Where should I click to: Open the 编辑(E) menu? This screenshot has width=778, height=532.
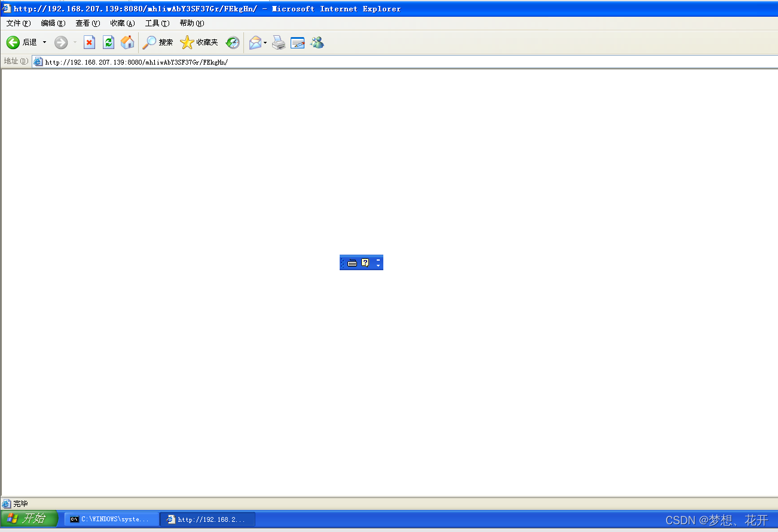tap(53, 23)
